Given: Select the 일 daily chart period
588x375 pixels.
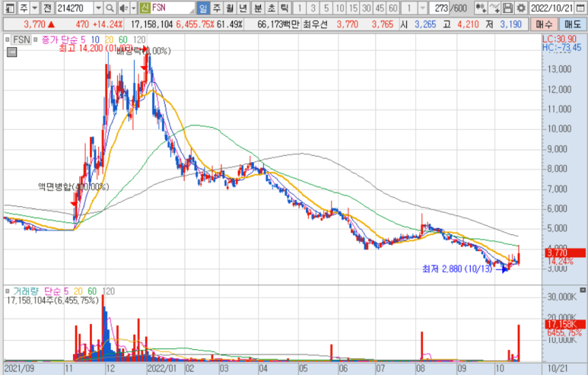Looking at the screenshot, I should point(203,8).
